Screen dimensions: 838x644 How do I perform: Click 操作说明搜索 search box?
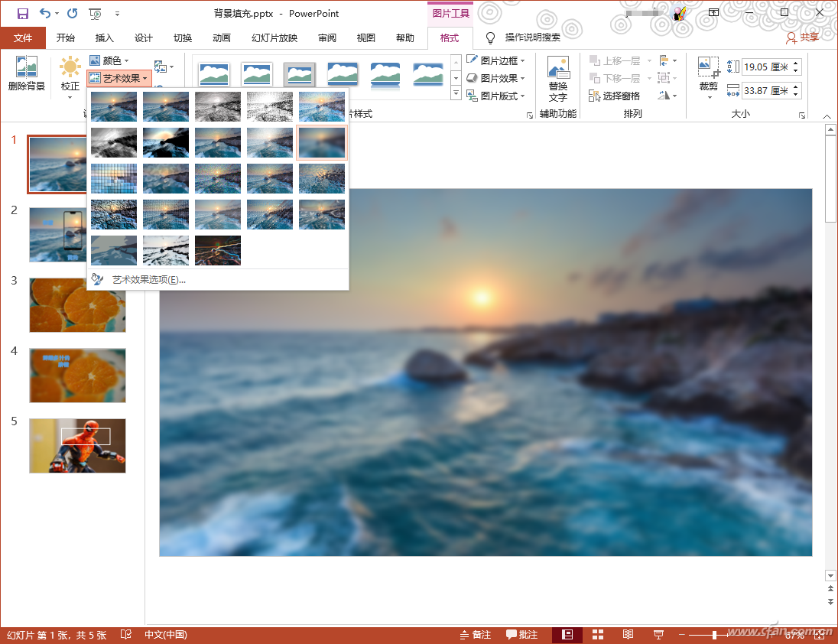pyautogui.click(x=532, y=37)
